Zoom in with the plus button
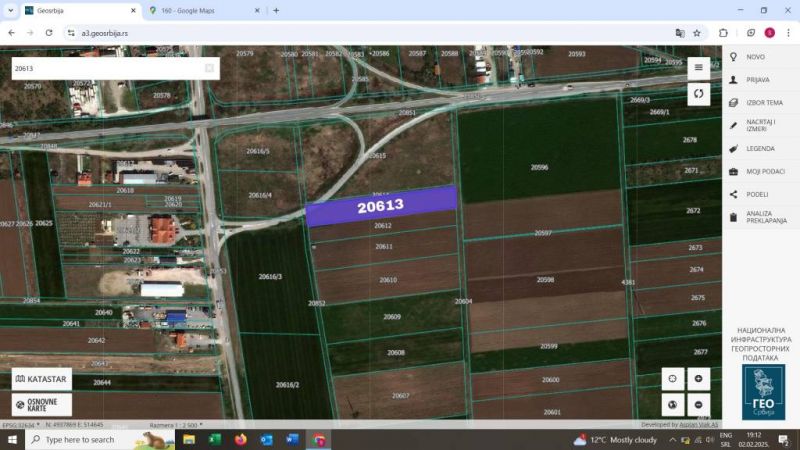 pos(698,378)
